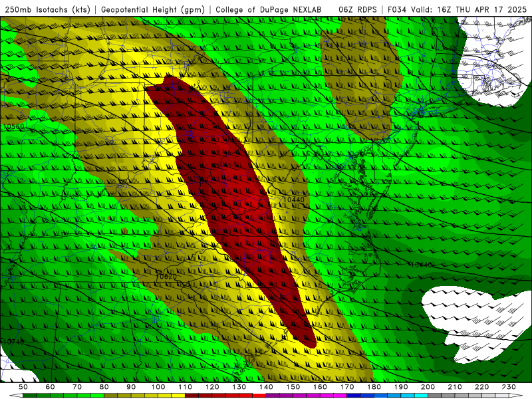532x399 pixels.
Task: Pick the cyan swatch below 200 on the color bar
Action: [x=421, y=396]
